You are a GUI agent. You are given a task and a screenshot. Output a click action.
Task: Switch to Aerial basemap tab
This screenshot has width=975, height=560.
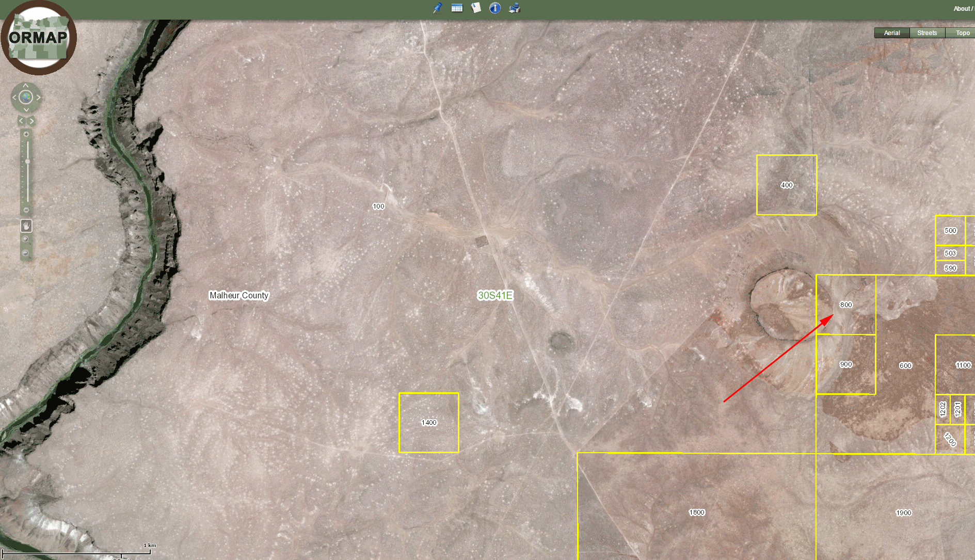pyautogui.click(x=891, y=33)
